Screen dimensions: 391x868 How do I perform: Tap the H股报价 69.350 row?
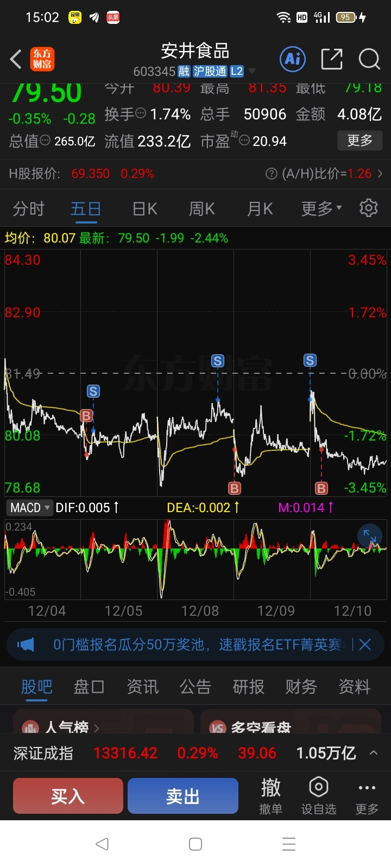click(195, 174)
